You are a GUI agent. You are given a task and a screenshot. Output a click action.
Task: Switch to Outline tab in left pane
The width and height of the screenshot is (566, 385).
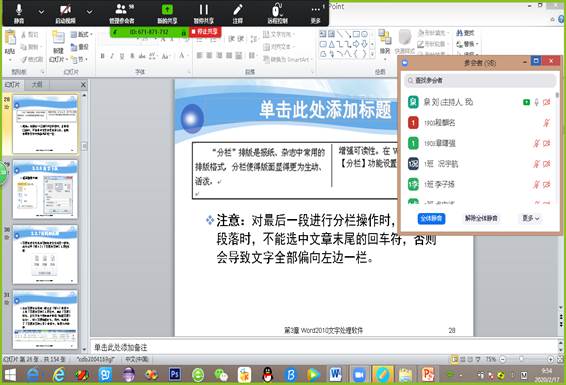pyautogui.click(x=37, y=84)
